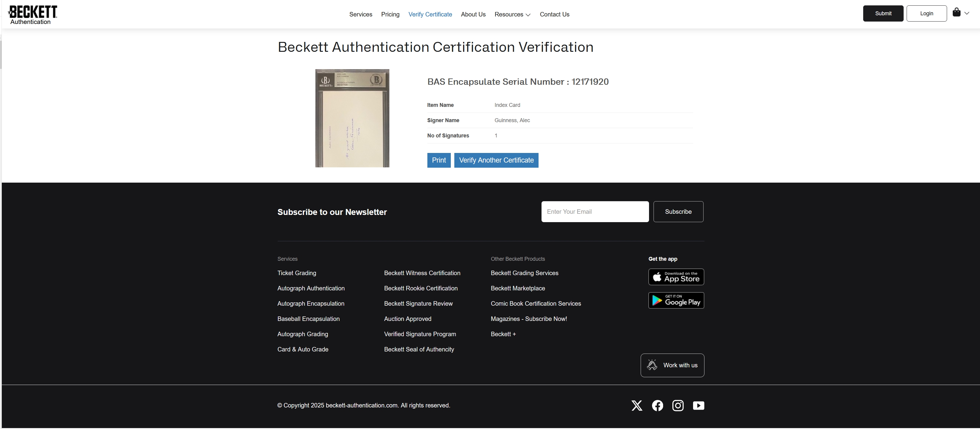Open the Instagram social icon
The image size is (980, 429).
pos(678,405)
